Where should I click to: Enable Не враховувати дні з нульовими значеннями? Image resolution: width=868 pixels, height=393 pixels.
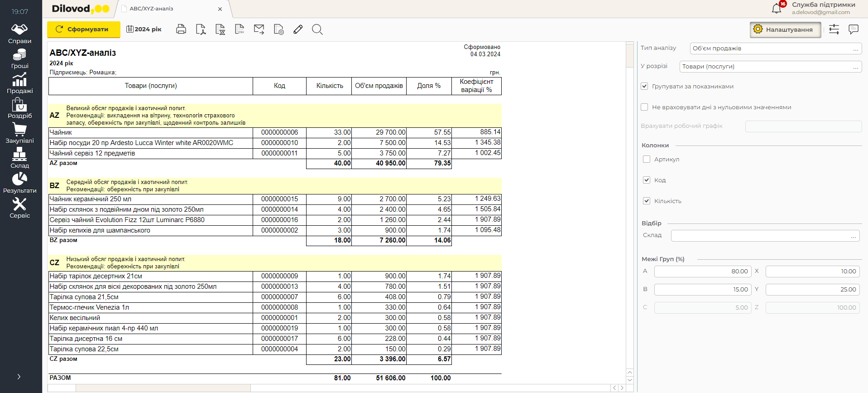click(644, 107)
